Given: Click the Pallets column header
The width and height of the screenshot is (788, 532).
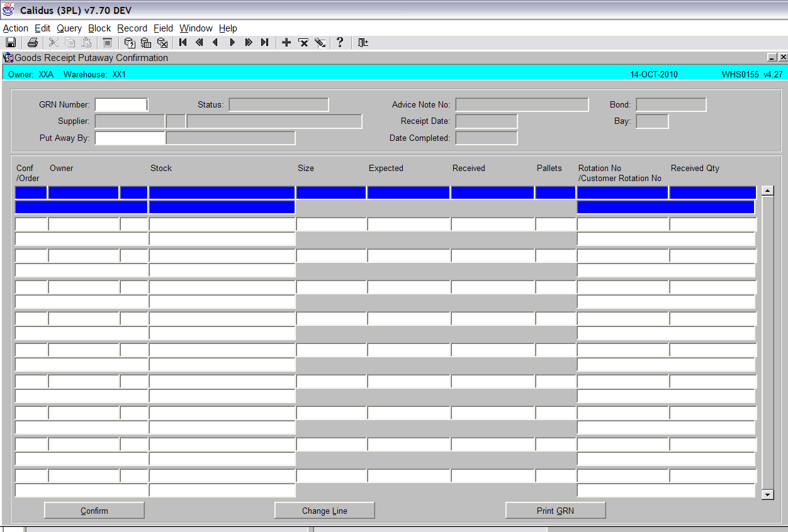Looking at the screenshot, I should coord(549,168).
